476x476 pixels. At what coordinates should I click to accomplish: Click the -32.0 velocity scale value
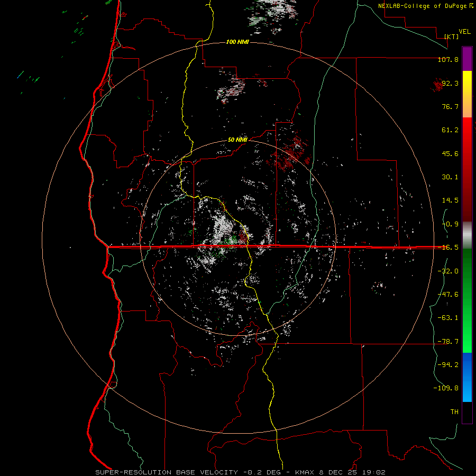coord(448,271)
